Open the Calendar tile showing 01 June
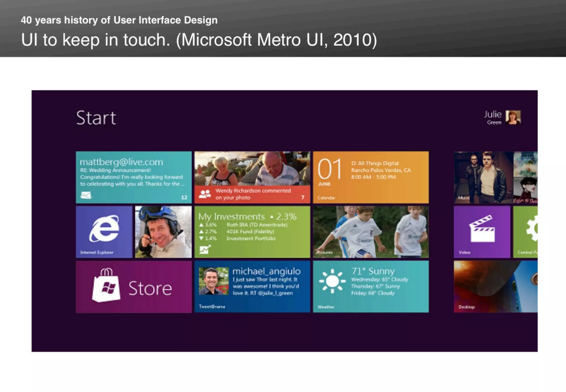The image size is (566, 392). (x=371, y=177)
